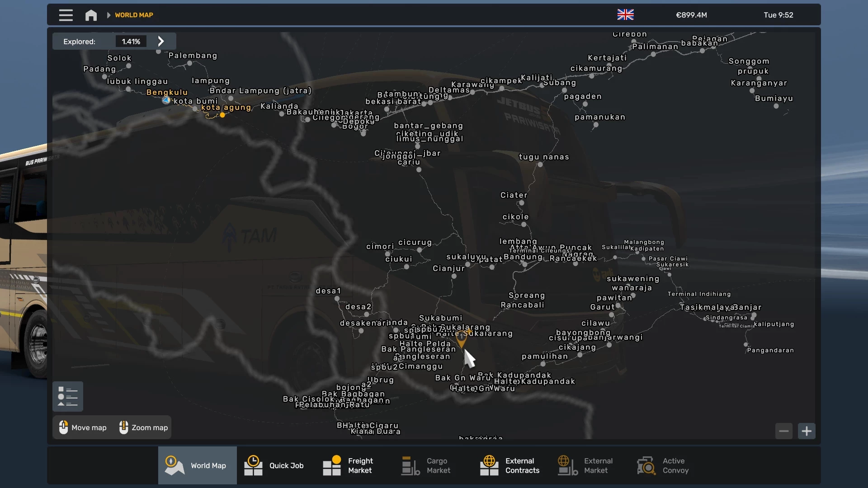The height and width of the screenshot is (488, 868).
Task: Click the breadcrumb arrow separator
Action: point(108,15)
